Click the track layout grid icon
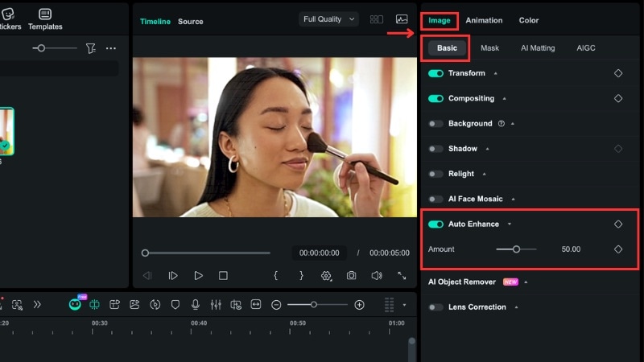This screenshot has height=362, width=644. point(389,305)
